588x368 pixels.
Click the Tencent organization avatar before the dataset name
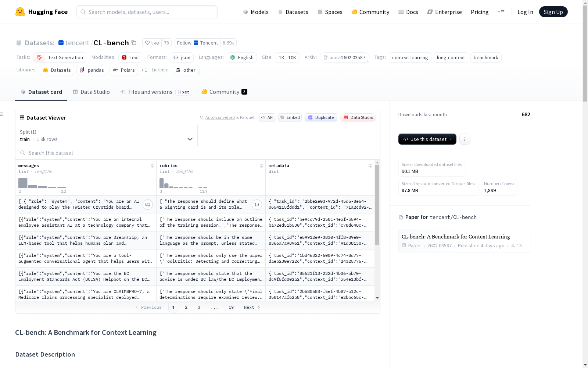[x=61, y=43]
